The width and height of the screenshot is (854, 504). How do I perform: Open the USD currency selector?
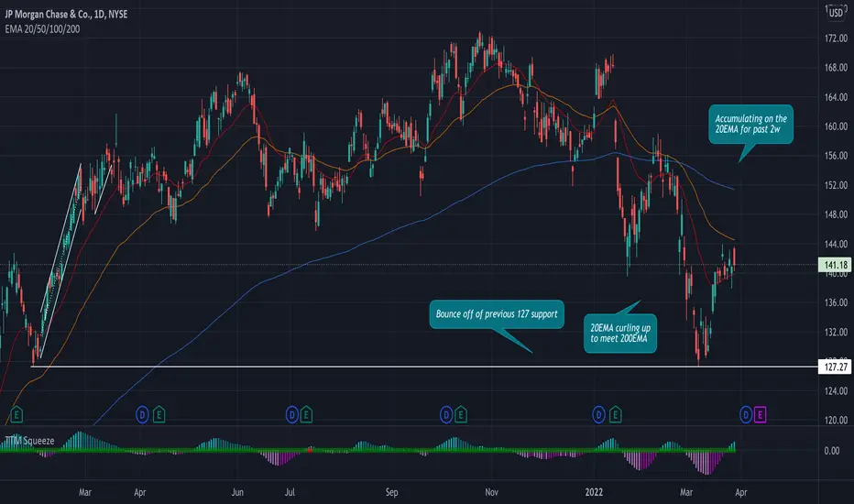click(x=836, y=13)
